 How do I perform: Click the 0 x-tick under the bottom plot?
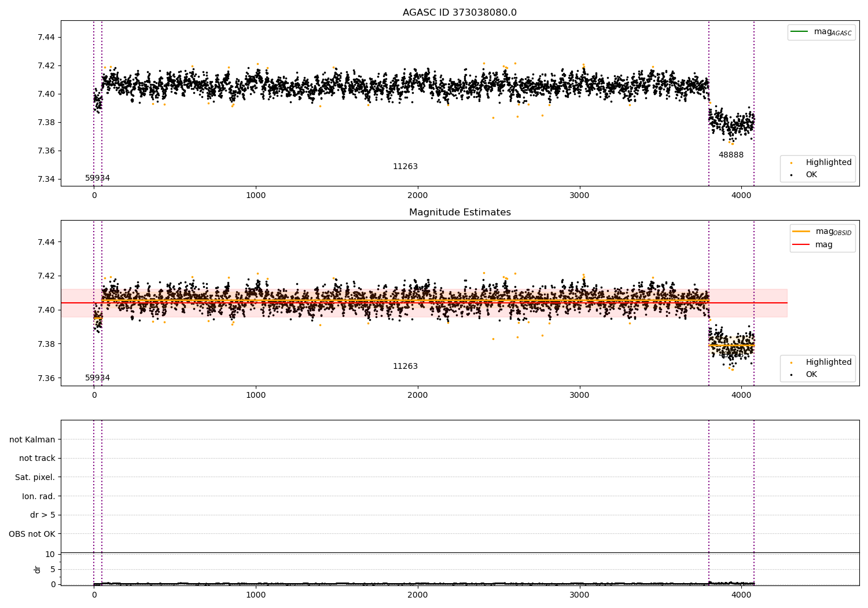pos(94,595)
